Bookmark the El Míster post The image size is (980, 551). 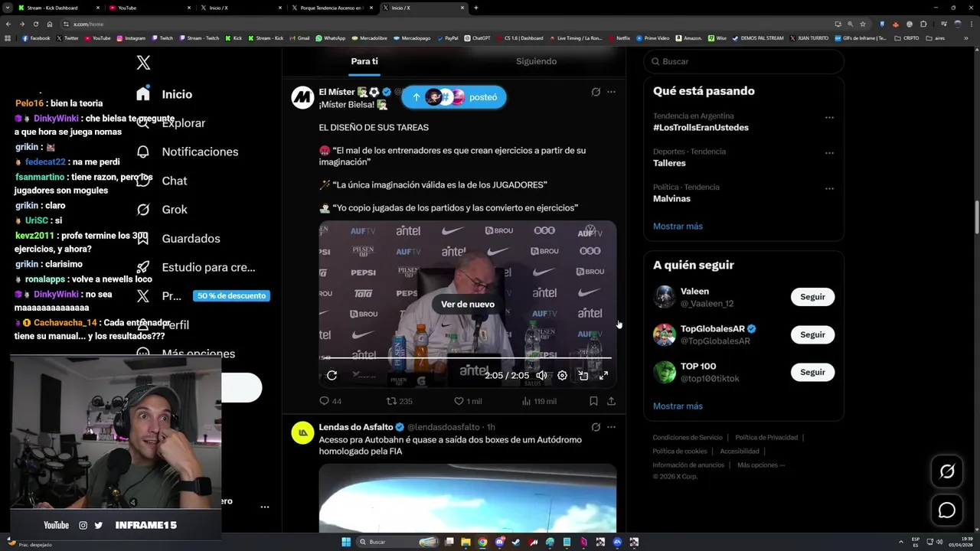coord(593,401)
